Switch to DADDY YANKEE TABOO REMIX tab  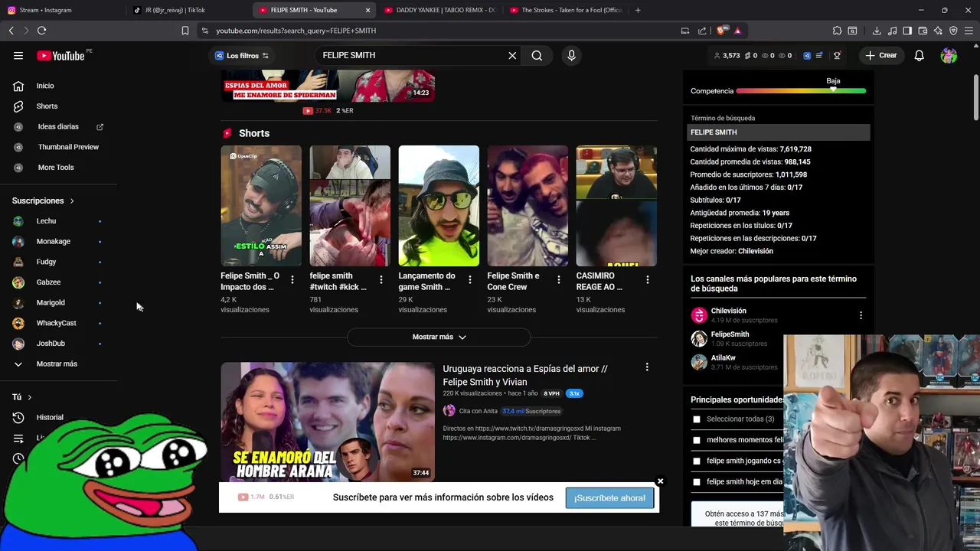click(439, 10)
